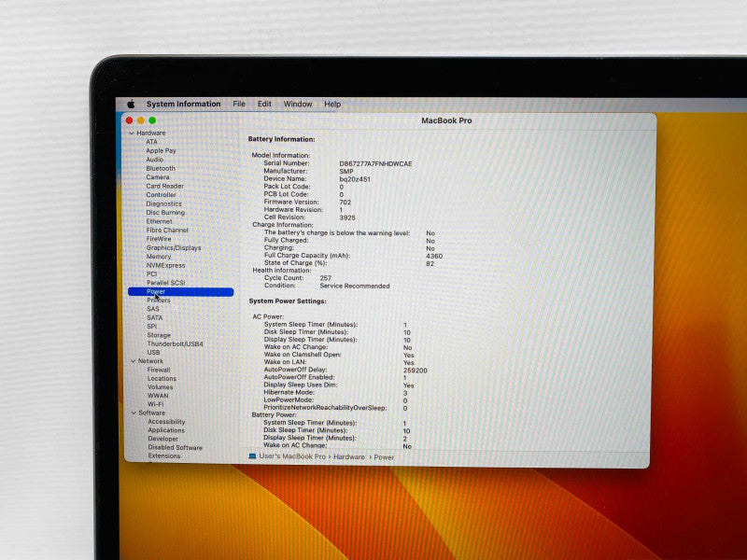Click Hardware in the path bar
Image resolution: width=747 pixels, height=560 pixels.
click(348, 456)
